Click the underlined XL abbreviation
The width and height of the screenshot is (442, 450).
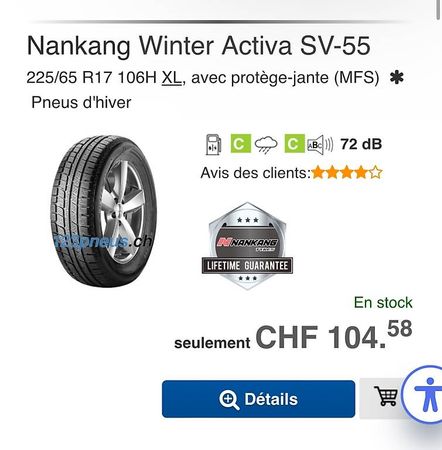[x=172, y=78]
